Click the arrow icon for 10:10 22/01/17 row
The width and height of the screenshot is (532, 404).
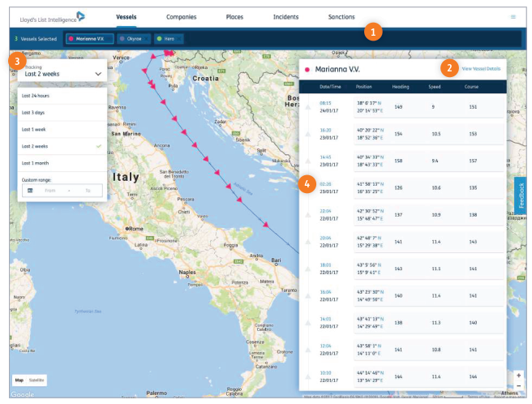click(307, 376)
